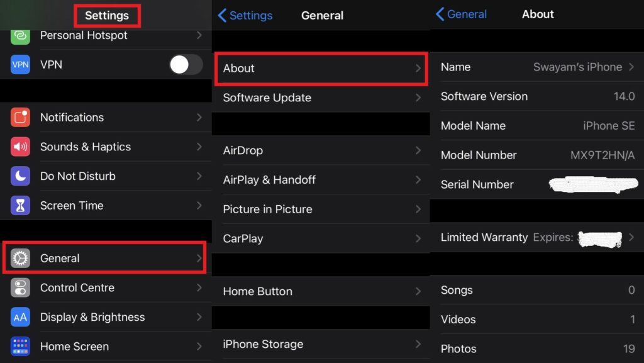The image size is (644, 363).
Task: Select the Display & Brightness icon
Action: pos(19,317)
